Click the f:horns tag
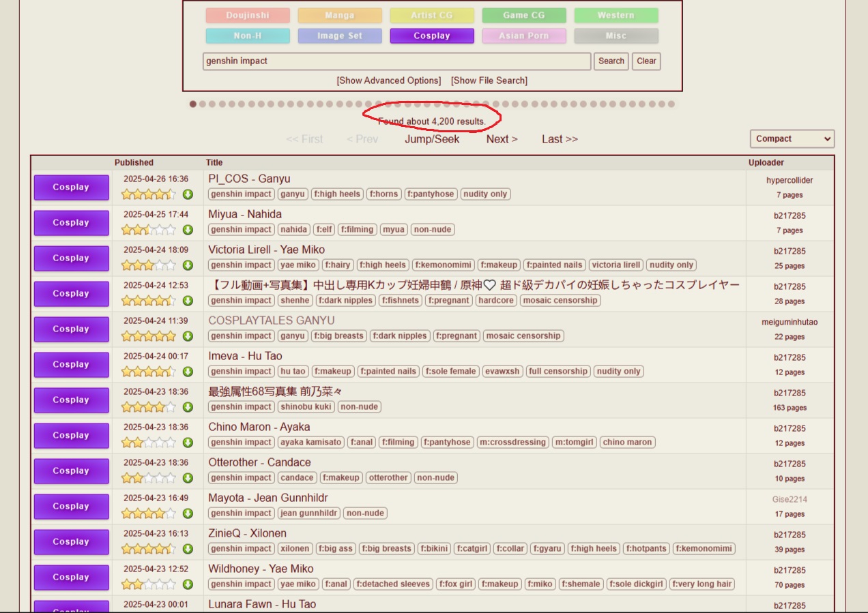The height and width of the screenshot is (613, 868). coord(384,194)
